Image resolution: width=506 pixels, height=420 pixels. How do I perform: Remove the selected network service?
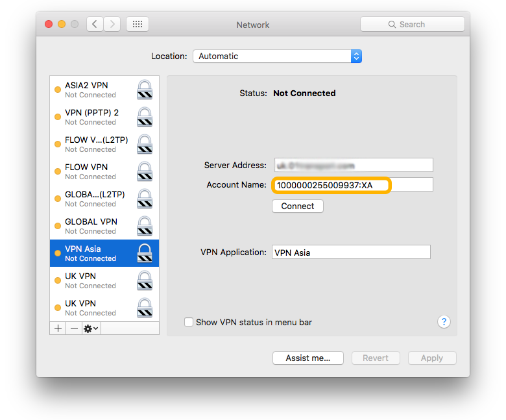pos(74,328)
